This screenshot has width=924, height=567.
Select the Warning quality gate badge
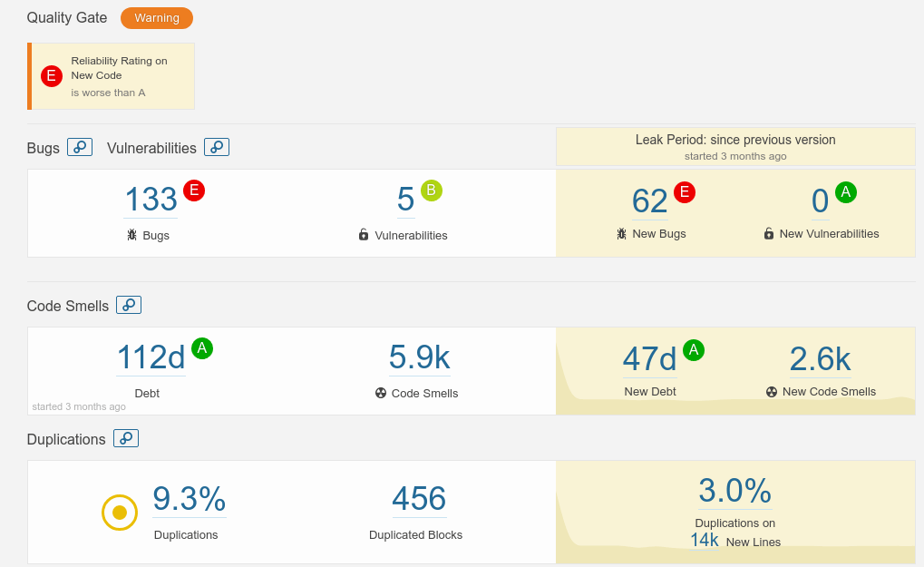tap(156, 17)
